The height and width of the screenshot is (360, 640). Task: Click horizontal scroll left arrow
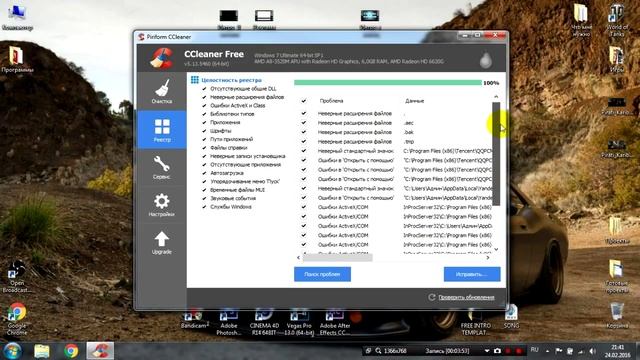click(298, 258)
